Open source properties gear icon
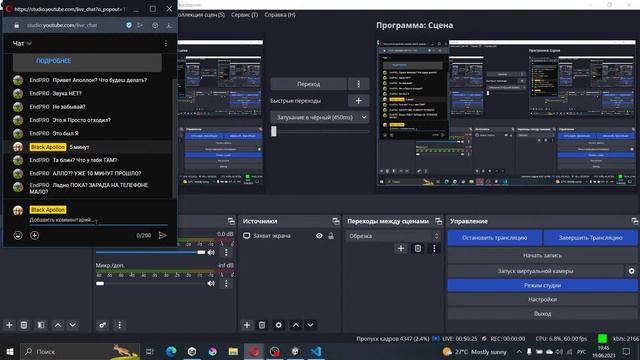 279,325
